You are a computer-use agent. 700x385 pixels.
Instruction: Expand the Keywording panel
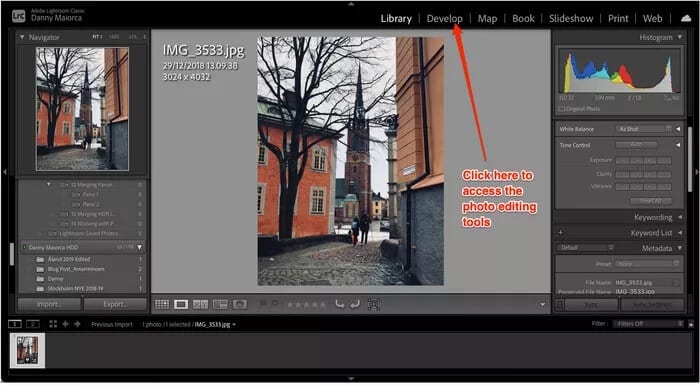point(680,218)
